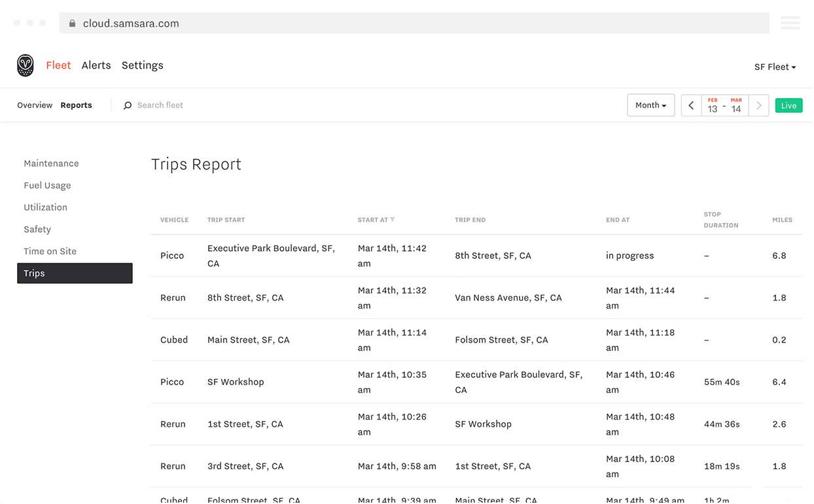Image resolution: width=814 pixels, height=504 pixels.
Task: Click the Samsara owl logo
Action: (26, 65)
